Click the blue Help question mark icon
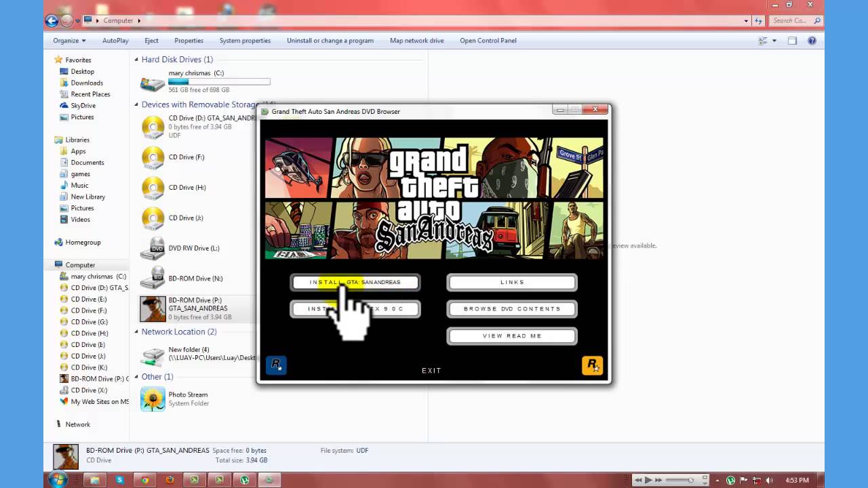 tap(812, 41)
